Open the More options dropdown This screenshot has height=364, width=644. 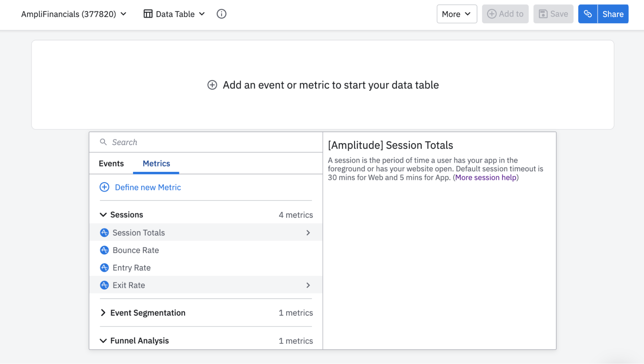pos(457,14)
